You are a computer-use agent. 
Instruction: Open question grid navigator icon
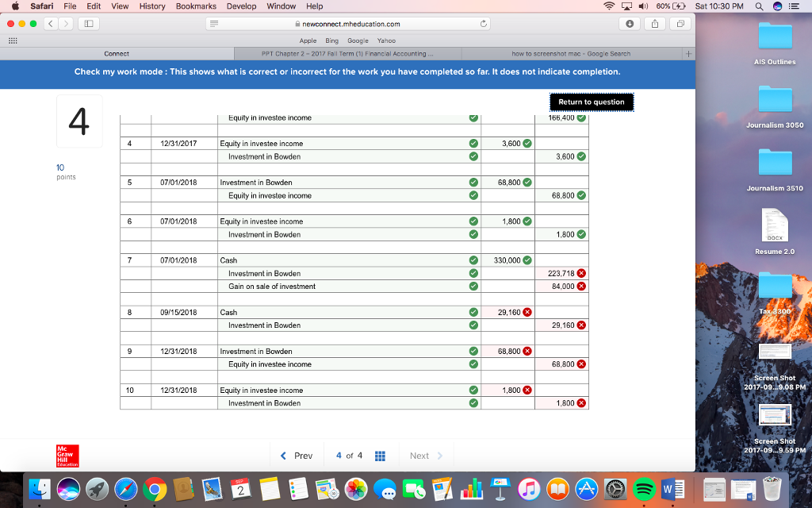click(x=380, y=456)
